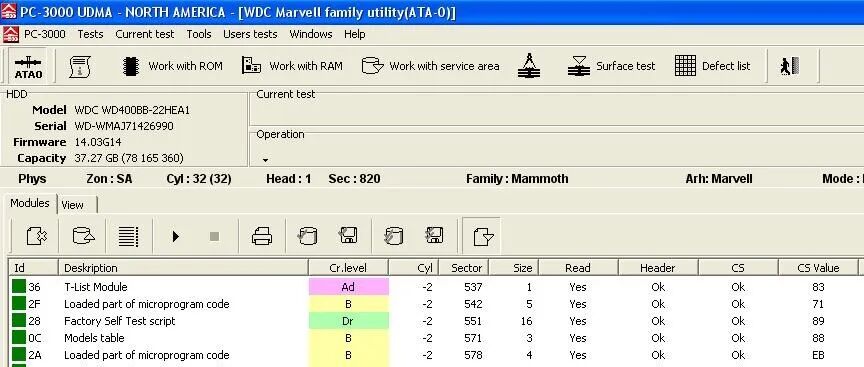Click the pink Ad criticality cell
Viewport: 864px width, 367px height.
pos(348,287)
